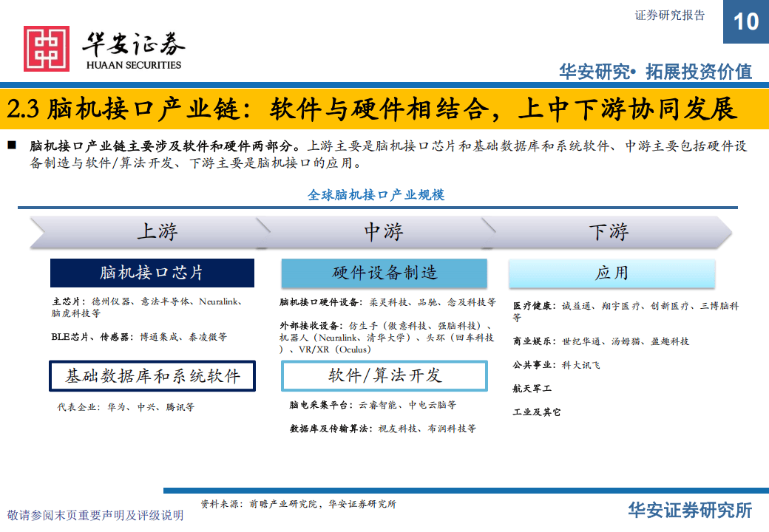Click the '脑机接口硬件设备' company line
The height and width of the screenshot is (532, 769).
point(388,302)
